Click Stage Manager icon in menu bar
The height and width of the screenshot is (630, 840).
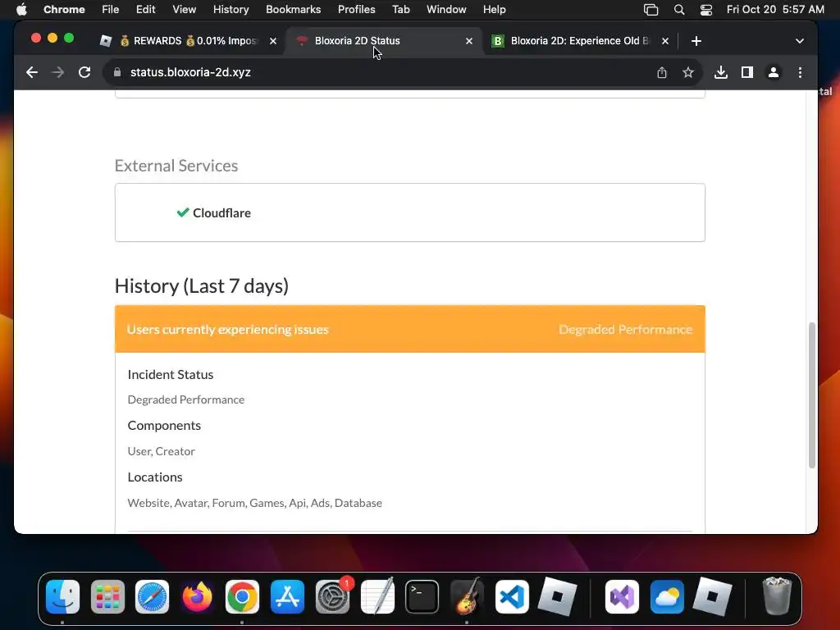coord(651,10)
